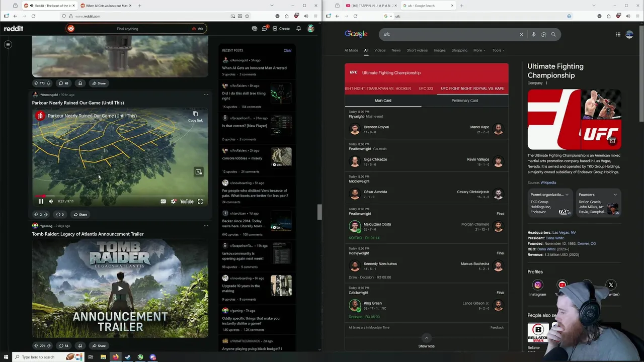
Task: Open the Google apps grid
Action: [618, 34]
